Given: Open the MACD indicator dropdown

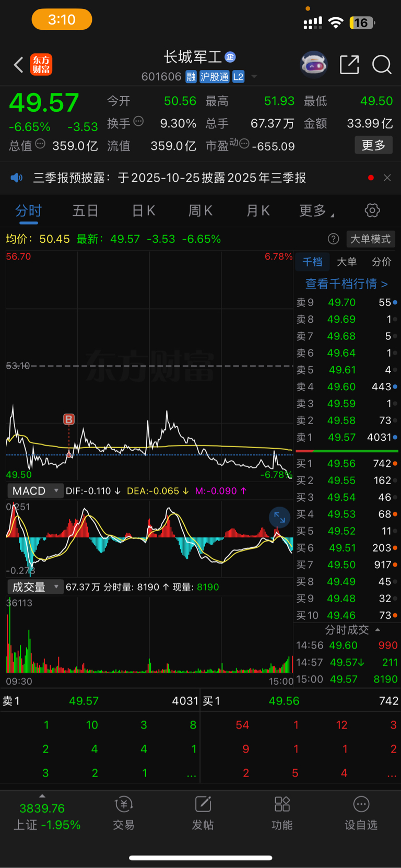Looking at the screenshot, I should [x=35, y=491].
